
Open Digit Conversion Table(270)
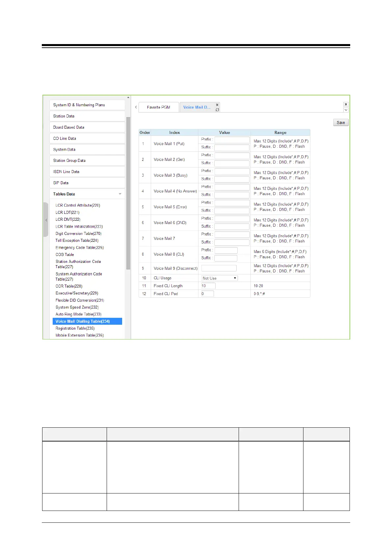coord(78,234)
